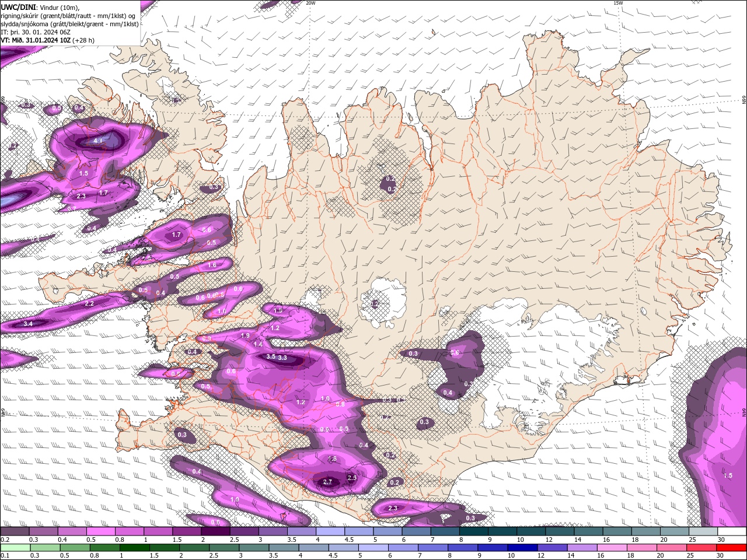Click the 4.1 snowfall value over the Westfjords
This screenshot has width=747, height=560.
(x=98, y=141)
